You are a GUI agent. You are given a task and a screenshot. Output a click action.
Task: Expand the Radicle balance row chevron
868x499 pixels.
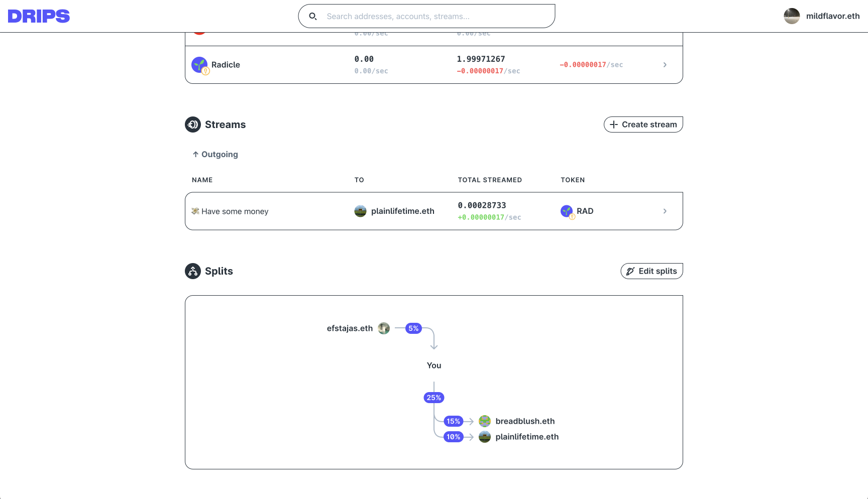(665, 65)
